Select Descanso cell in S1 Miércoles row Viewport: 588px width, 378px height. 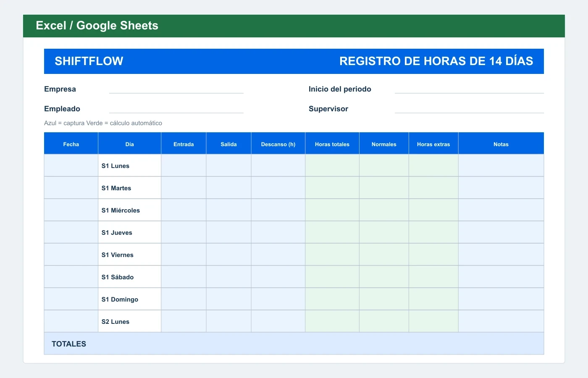coord(278,210)
